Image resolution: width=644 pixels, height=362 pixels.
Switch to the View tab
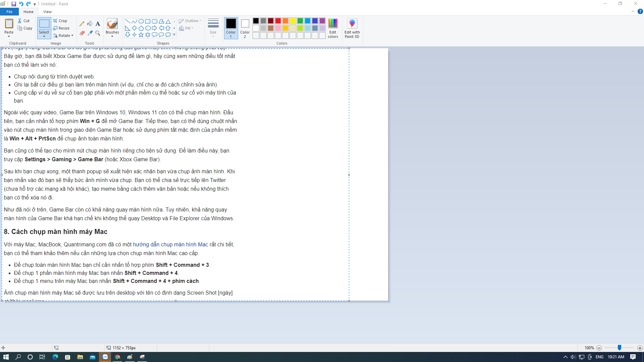click(x=47, y=12)
